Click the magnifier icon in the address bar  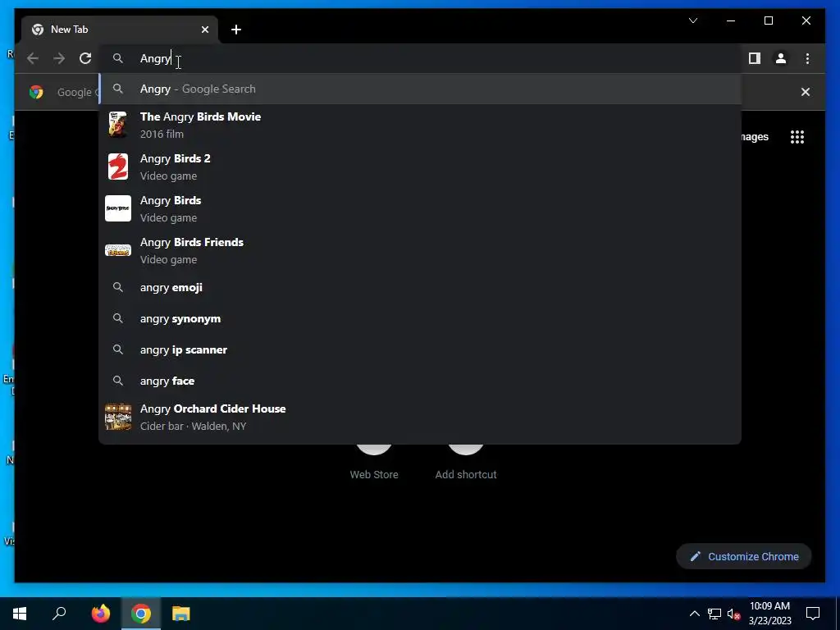(118, 58)
